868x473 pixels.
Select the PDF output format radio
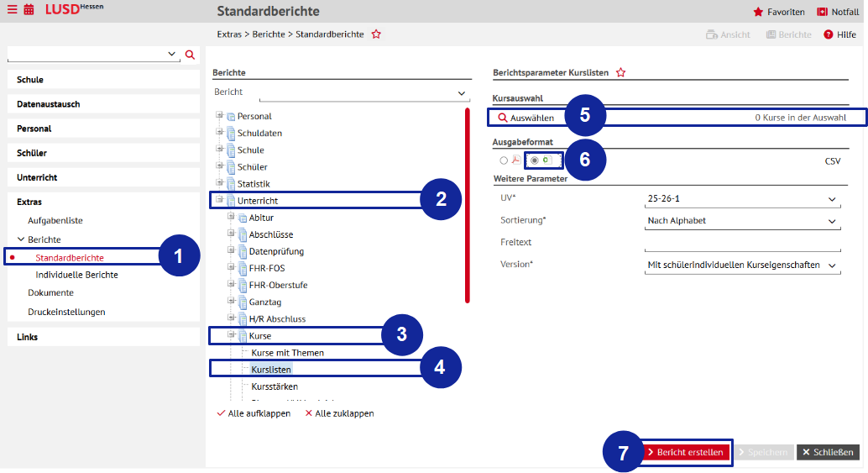[x=504, y=160]
